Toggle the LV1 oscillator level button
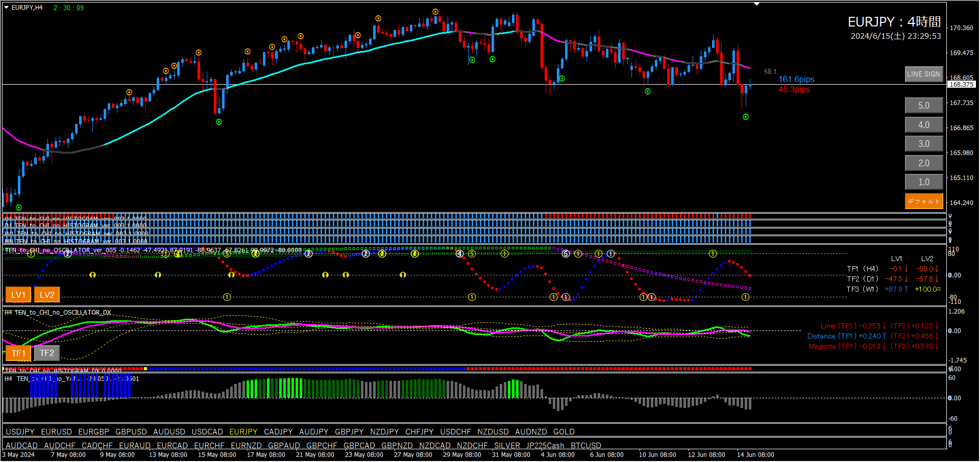 [18, 295]
